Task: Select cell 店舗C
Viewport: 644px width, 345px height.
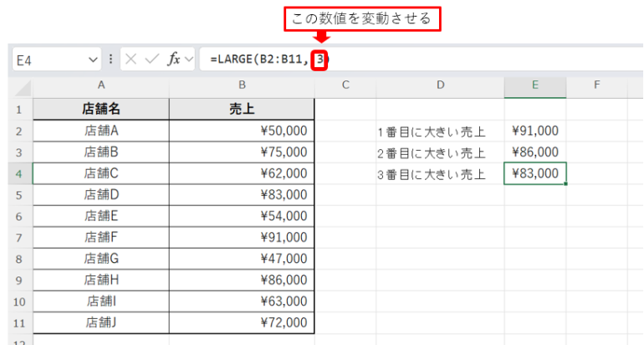Action: pos(101,173)
